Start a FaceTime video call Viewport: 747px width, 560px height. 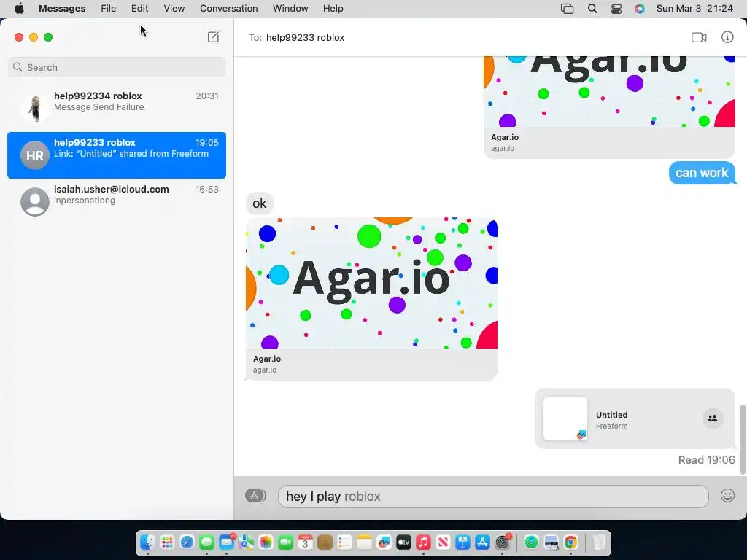pos(699,37)
